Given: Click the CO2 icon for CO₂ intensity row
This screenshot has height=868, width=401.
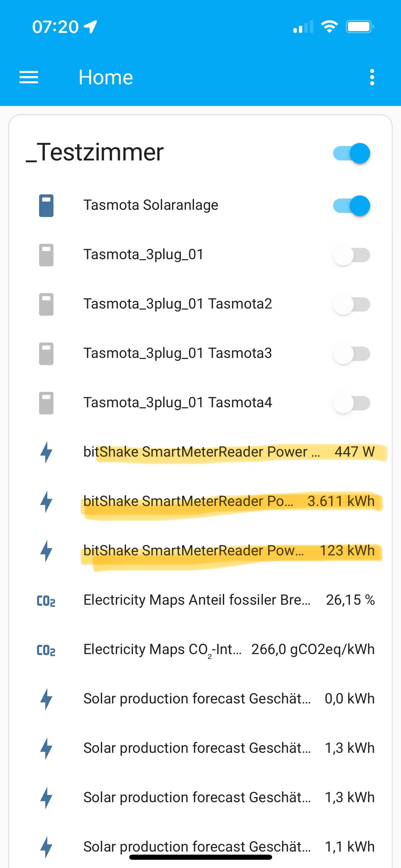Looking at the screenshot, I should point(46,650).
